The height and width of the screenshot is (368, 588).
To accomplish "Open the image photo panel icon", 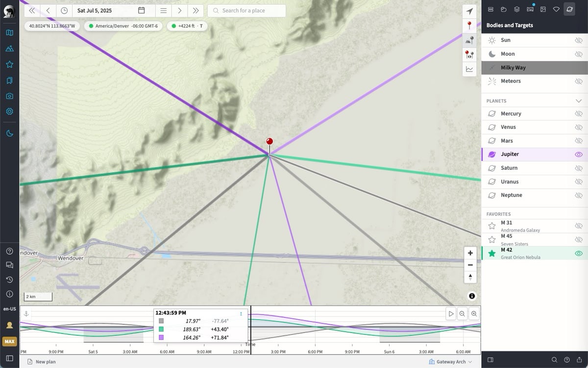I will pos(543,9).
